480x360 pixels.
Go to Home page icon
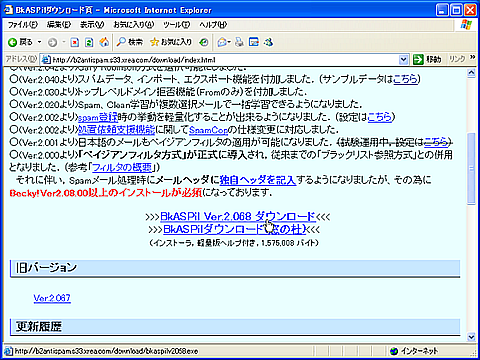[x=104, y=42]
